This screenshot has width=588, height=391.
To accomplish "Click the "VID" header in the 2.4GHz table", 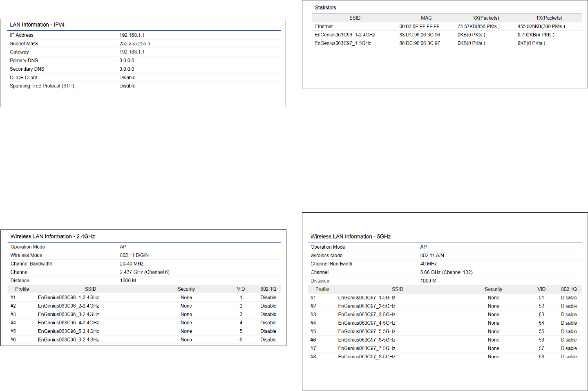I will (x=241, y=289).
